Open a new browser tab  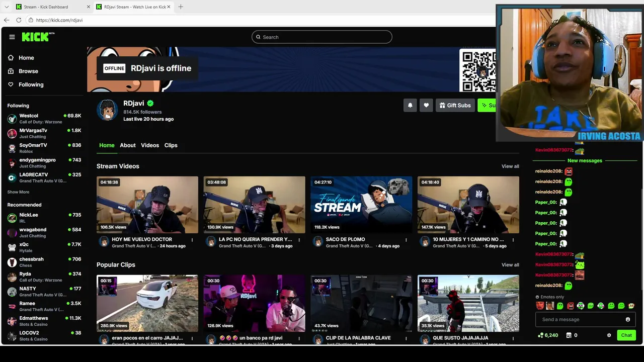[181, 7]
